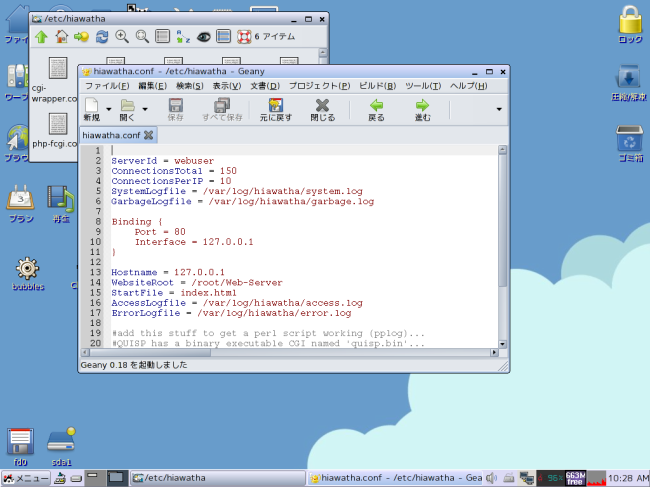Click the ConnectionsTotal = 150 line
650x487 pixels.
(x=174, y=171)
